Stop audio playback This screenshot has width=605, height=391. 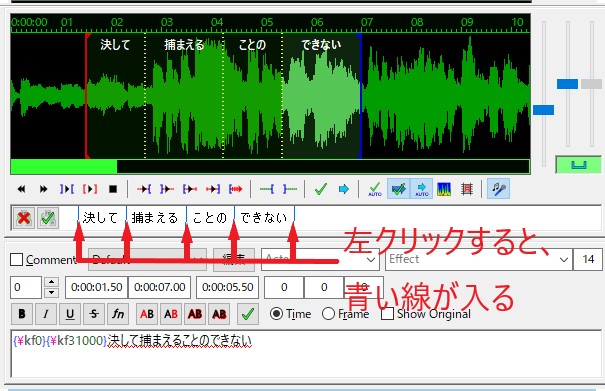click(x=113, y=189)
